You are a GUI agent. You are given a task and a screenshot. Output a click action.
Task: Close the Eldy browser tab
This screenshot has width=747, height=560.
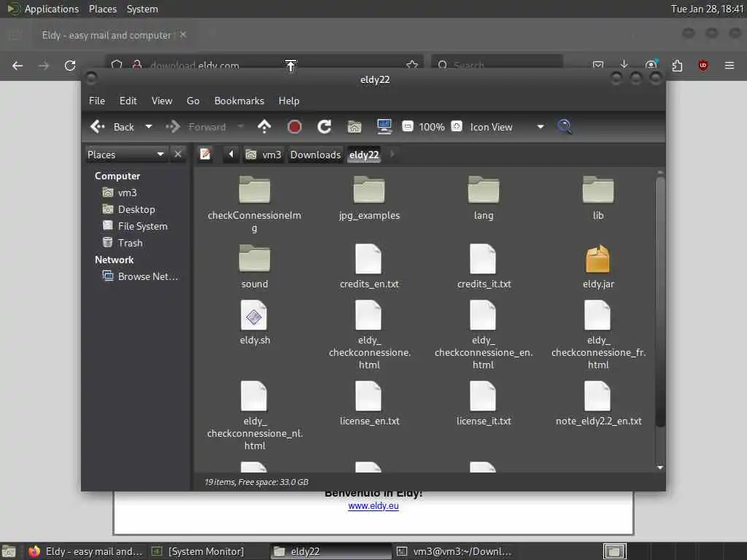[183, 35]
